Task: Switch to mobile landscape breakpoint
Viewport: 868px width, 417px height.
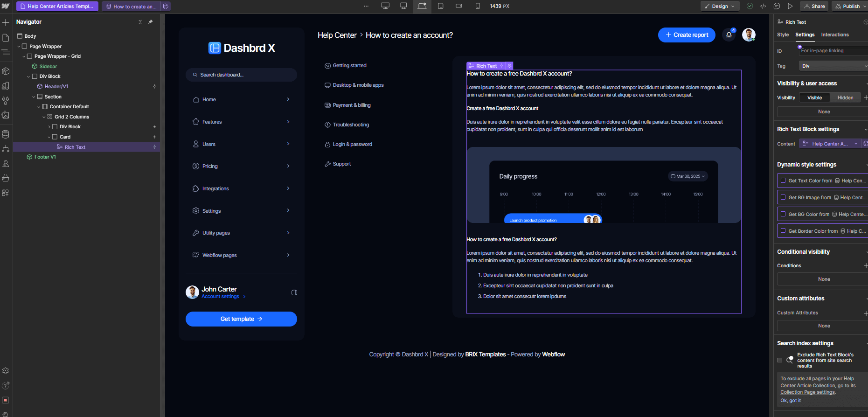Action: coord(459,6)
